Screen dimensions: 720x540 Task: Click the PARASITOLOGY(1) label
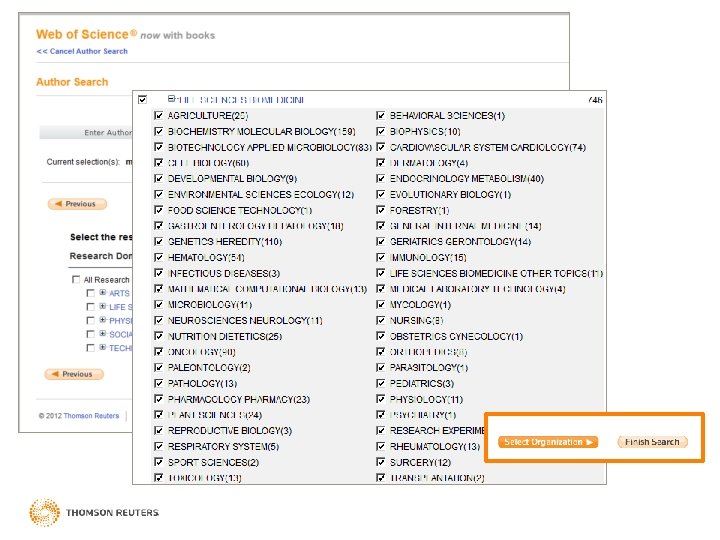click(429, 368)
